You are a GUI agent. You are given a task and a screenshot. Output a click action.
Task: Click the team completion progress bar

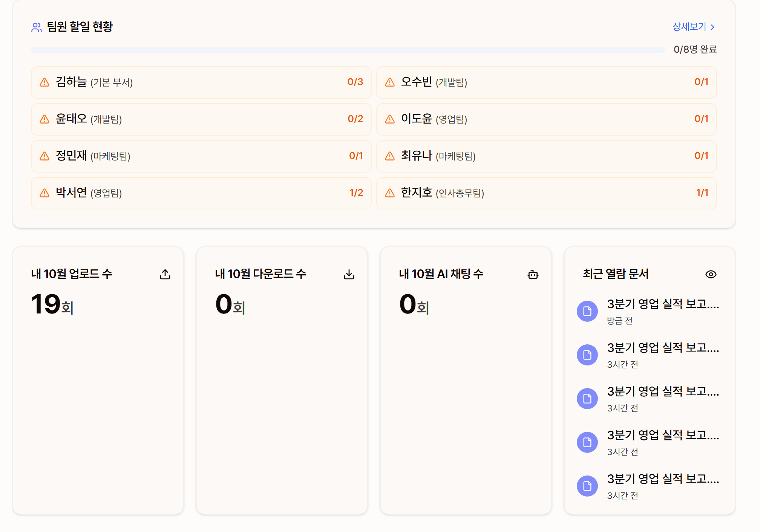coord(348,49)
